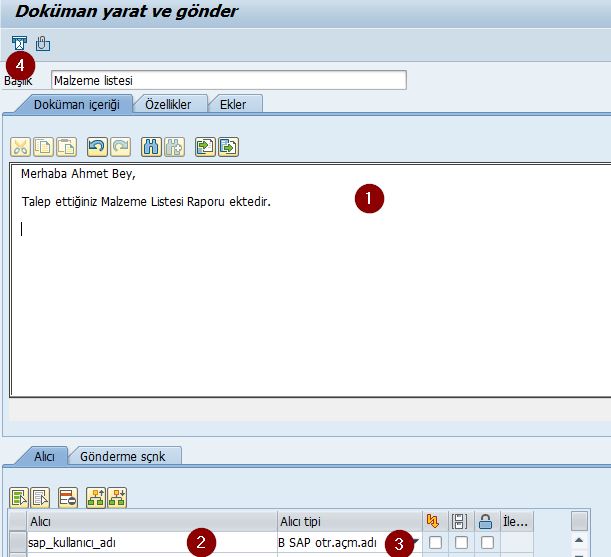
Task: Click the attachment create icon beside Send
Action: (x=42, y=43)
